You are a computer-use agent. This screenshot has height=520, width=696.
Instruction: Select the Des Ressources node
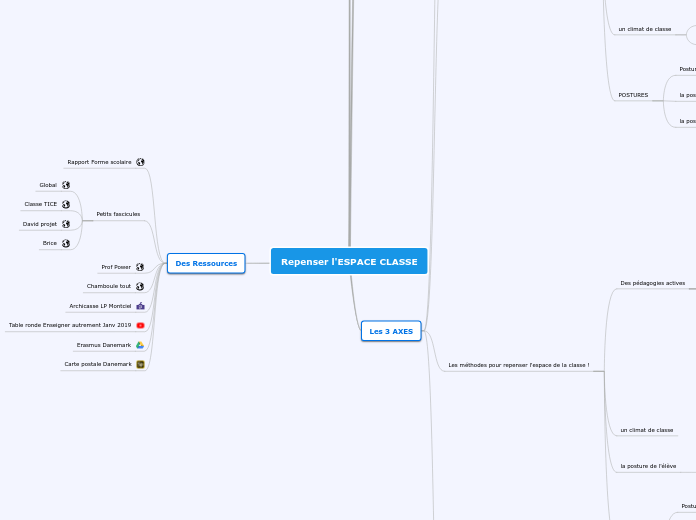tap(206, 263)
